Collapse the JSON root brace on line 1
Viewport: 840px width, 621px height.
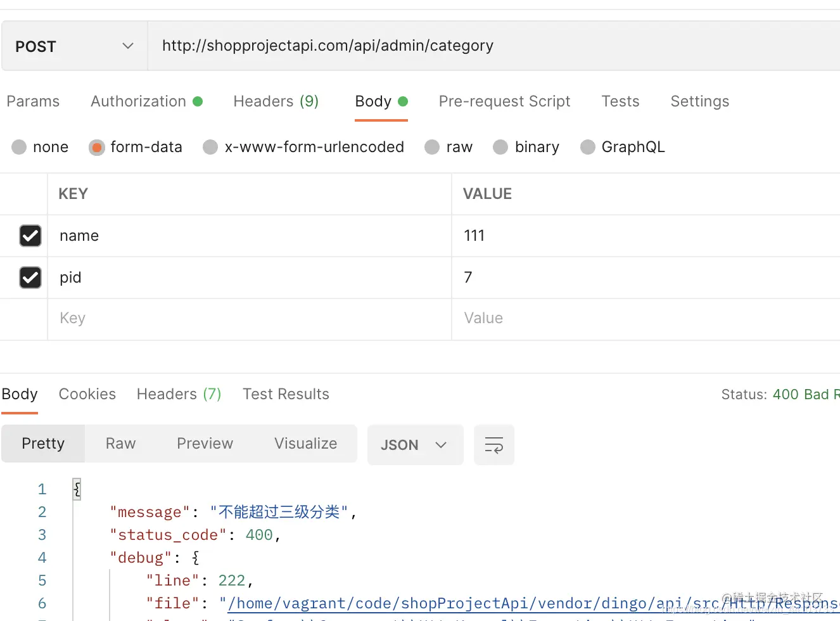(x=77, y=489)
